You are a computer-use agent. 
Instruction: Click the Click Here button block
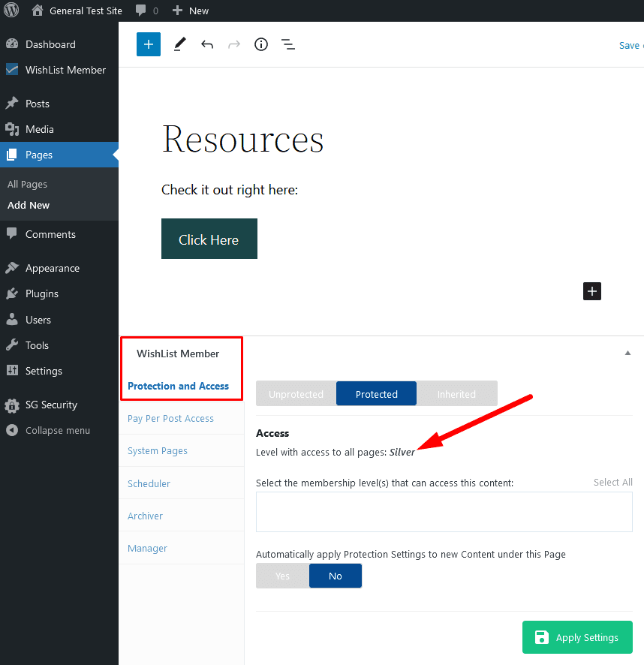click(209, 239)
